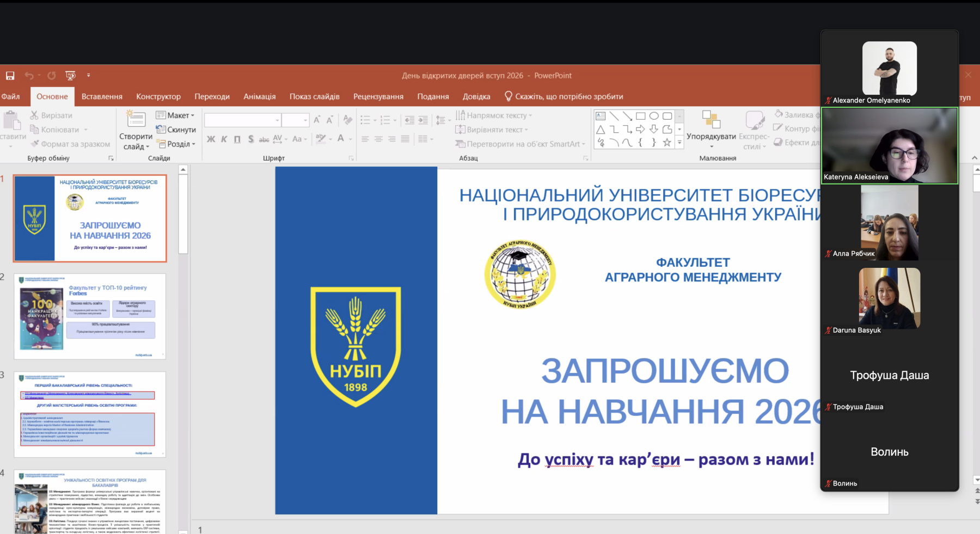Start slideshow from beginning via quick access icon
980x534 pixels.
tap(70, 76)
